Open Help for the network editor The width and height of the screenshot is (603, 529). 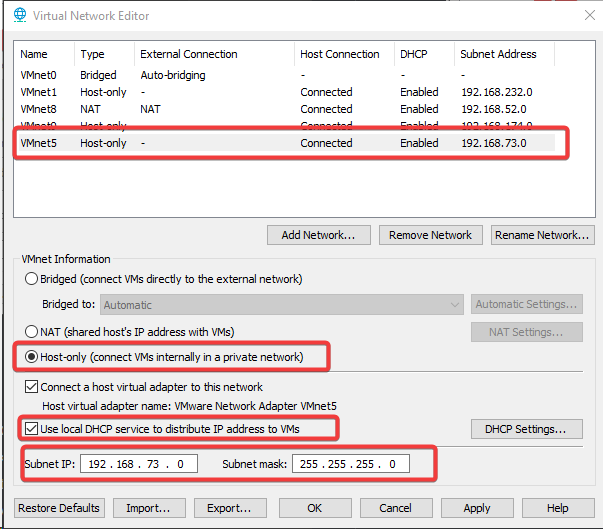pyautogui.click(x=558, y=508)
